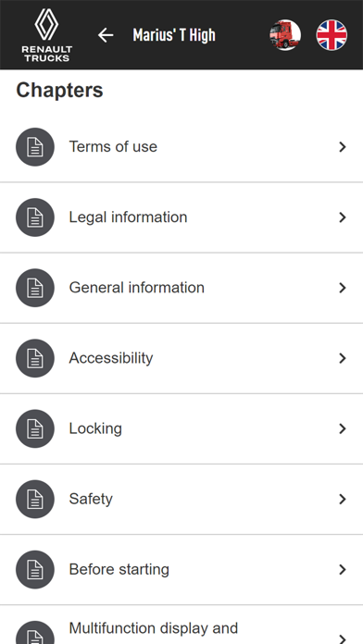Open the Safety chapter
Viewport: 363px width, 644px height.
click(x=181, y=499)
